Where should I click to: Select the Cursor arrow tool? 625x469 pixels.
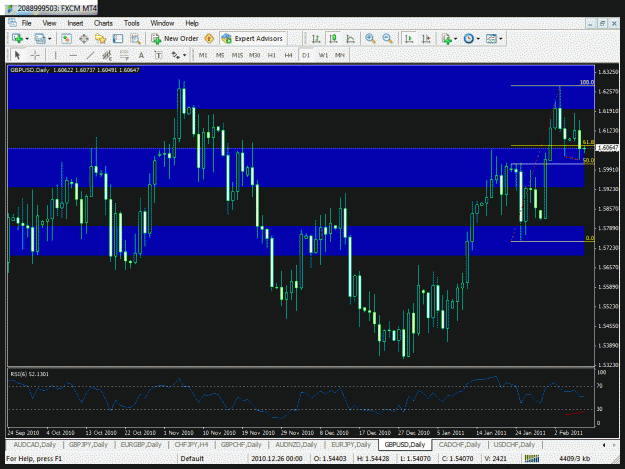[x=17, y=55]
